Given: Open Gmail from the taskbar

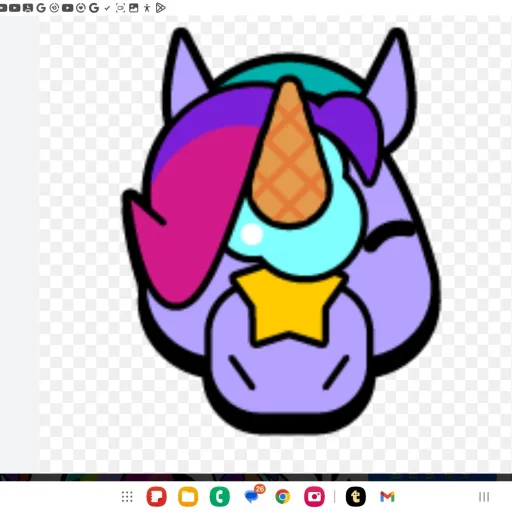Looking at the screenshot, I should [387, 497].
